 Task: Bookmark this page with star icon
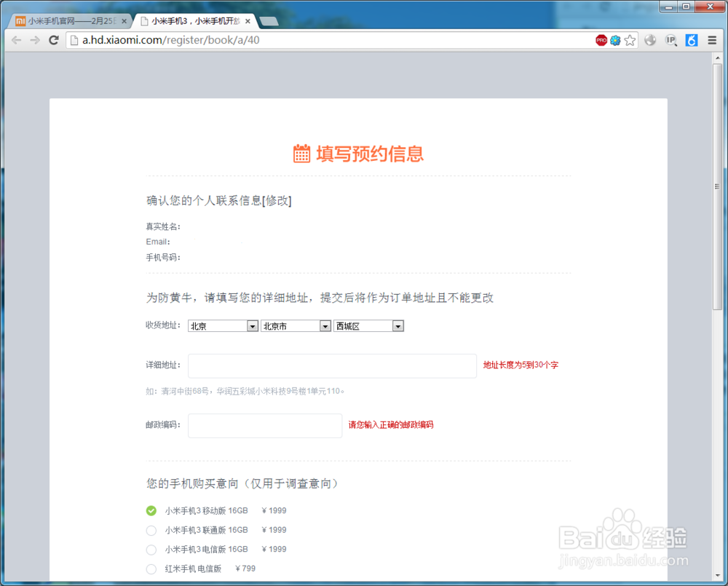pos(630,40)
